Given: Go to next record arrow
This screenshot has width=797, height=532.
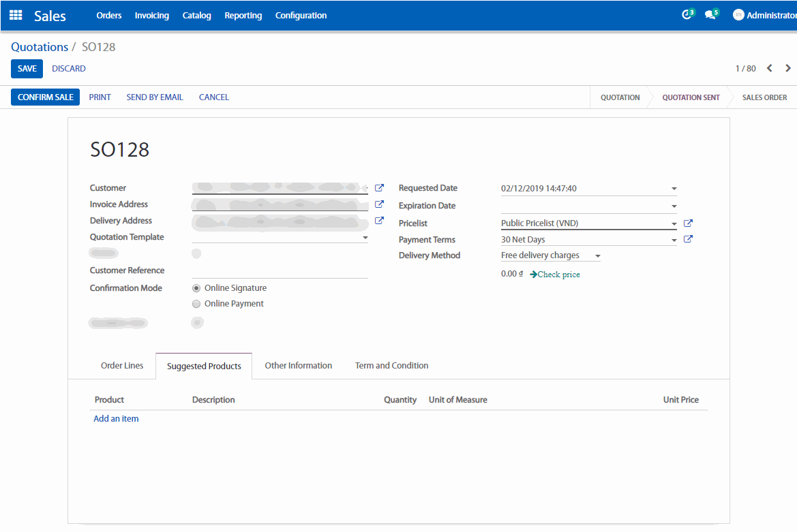Looking at the screenshot, I should click(x=788, y=68).
